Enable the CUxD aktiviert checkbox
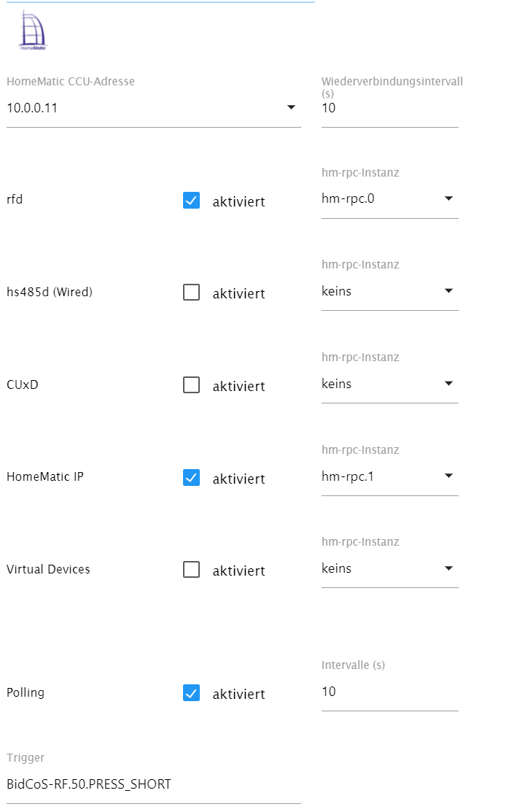The image size is (525, 812). click(192, 385)
